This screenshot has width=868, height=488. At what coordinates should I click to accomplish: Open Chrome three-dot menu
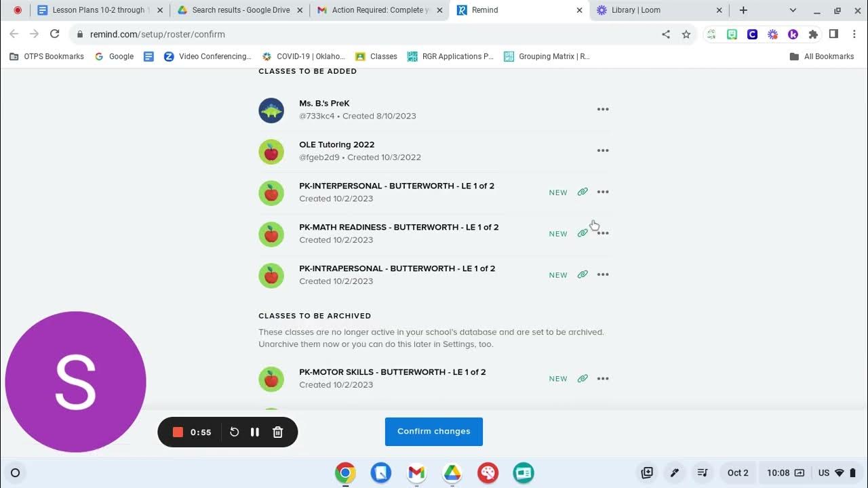point(854,34)
